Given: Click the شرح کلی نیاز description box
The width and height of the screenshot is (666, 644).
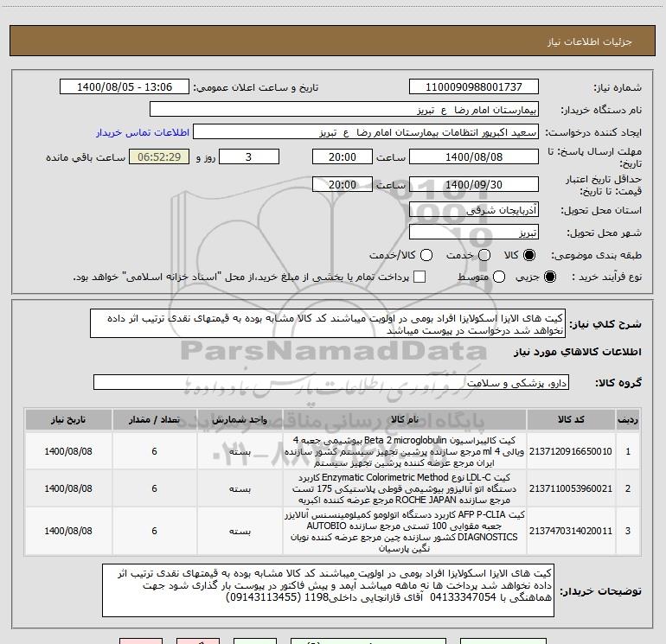Looking at the screenshot, I should click(328, 324).
